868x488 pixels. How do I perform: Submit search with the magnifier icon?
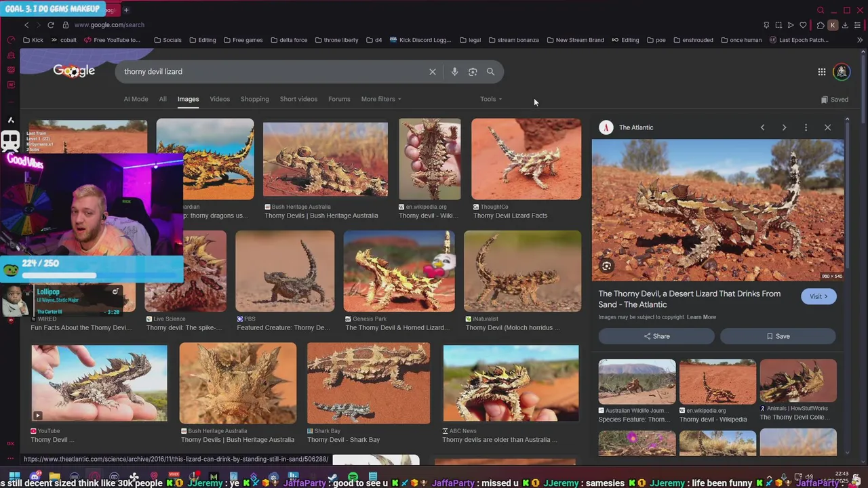tap(490, 72)
